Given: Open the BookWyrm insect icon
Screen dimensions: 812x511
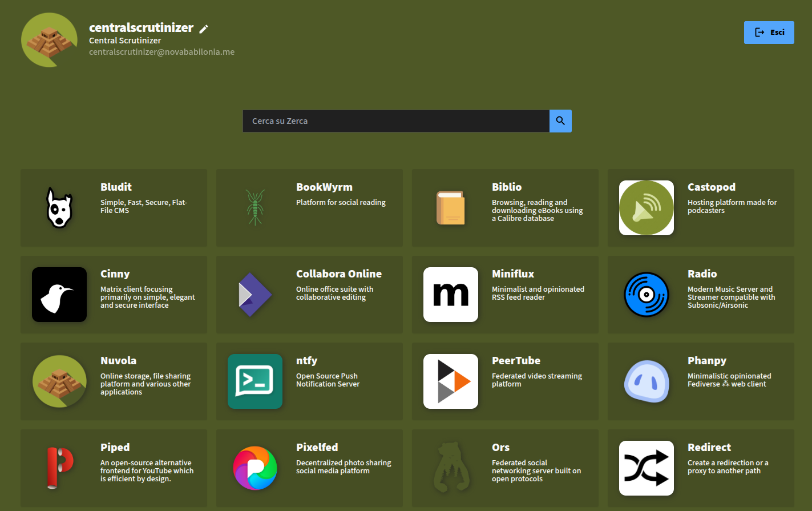Looking at the screenshot, I should pos(255,208).
